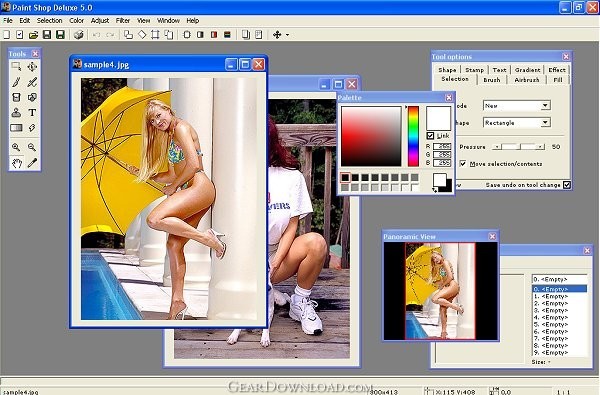The image size is (600, 395).
Task: Click the large white color preview box
Action: [x=439, y=118]
